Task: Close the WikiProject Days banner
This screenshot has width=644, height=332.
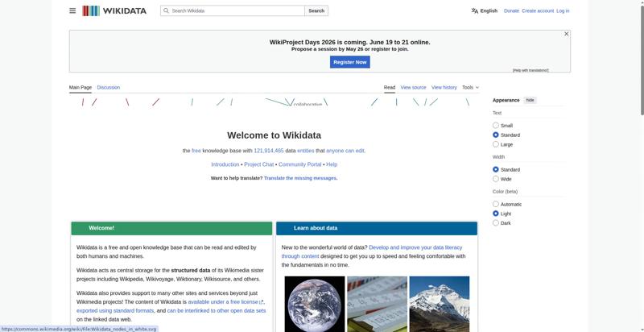Action: click(x=567, y=34)
